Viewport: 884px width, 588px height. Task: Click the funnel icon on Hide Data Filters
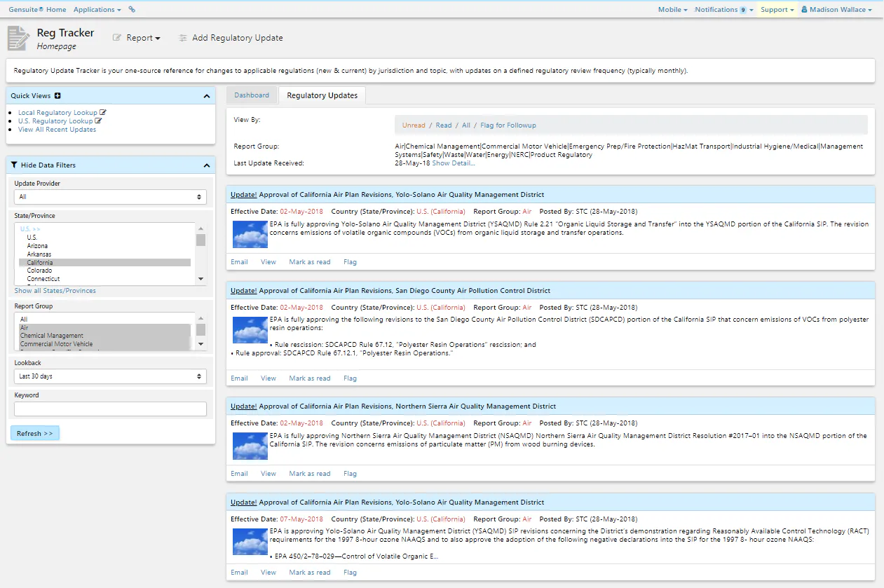tap(13, 164)
